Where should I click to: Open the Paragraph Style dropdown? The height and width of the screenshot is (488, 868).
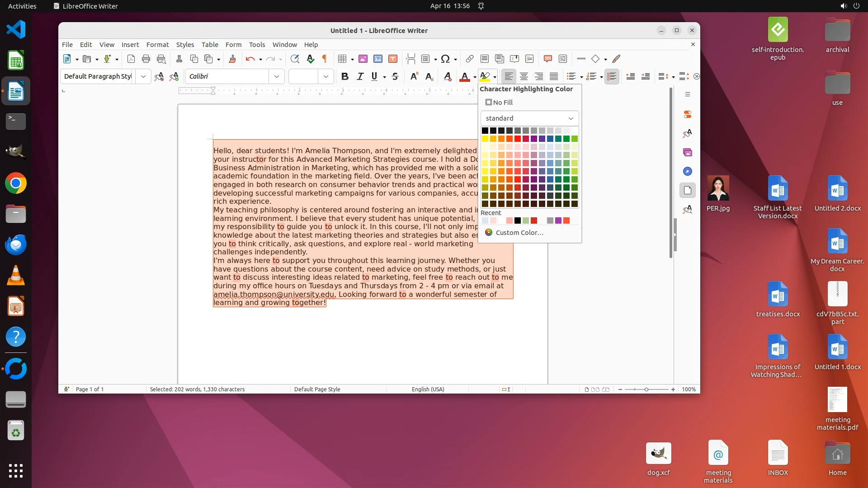coord(143,76)
